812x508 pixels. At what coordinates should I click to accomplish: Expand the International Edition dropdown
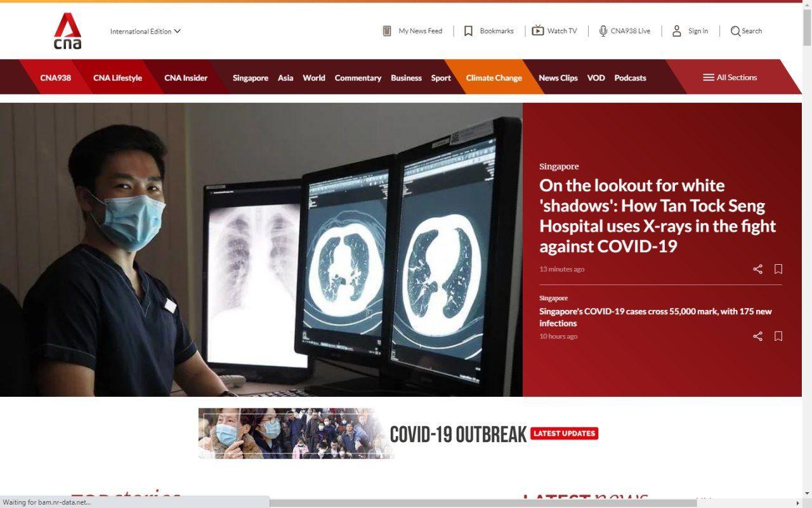pyautogui.click(x=145, y=31)
